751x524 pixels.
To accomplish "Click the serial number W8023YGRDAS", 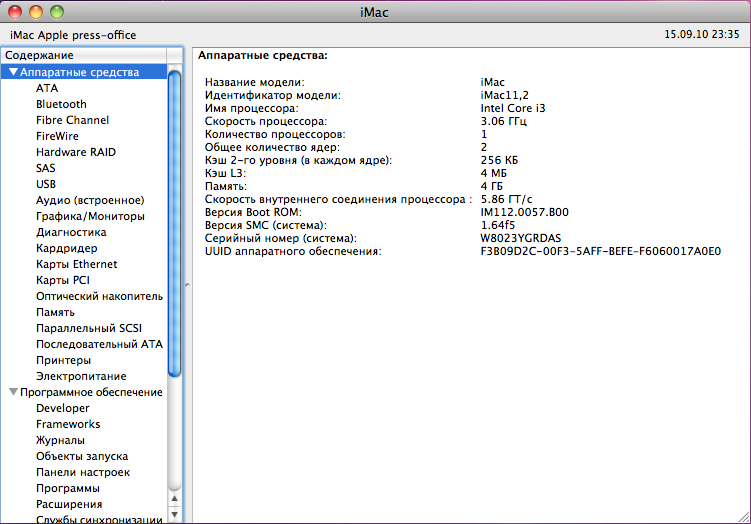I will point(521,238).
